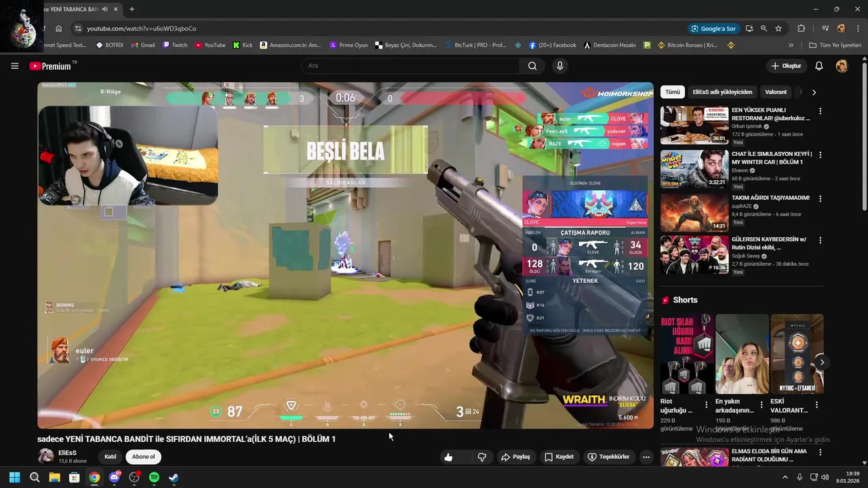The image size is (868, 488).
Task: Click the Paylaş share button
Action: coord(515,457)
